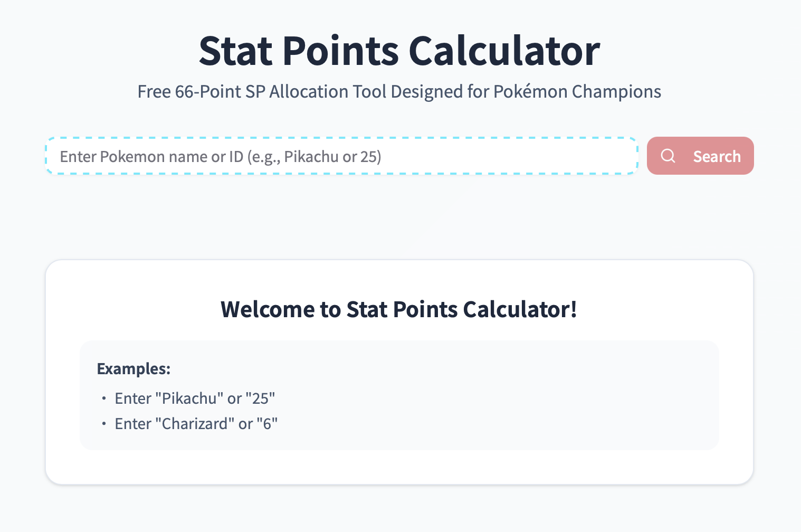
Task: Click the Stat Points Calculator title
Action: point(399,50)
